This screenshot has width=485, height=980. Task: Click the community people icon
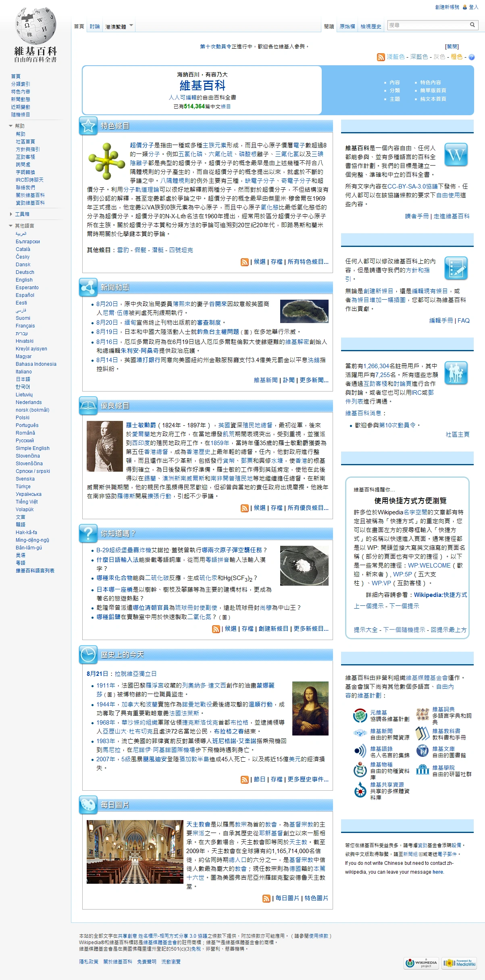[456, 373]
